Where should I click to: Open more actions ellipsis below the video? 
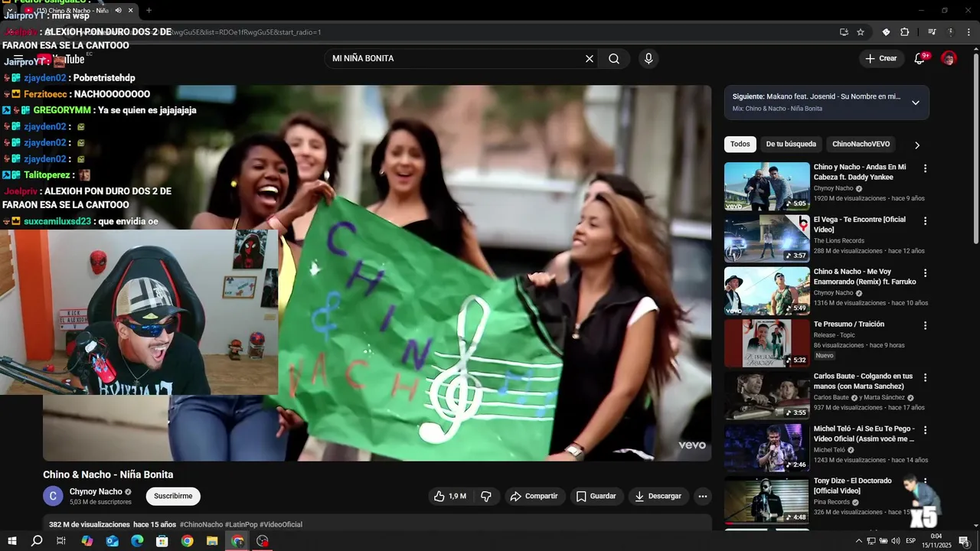[703, 496]
